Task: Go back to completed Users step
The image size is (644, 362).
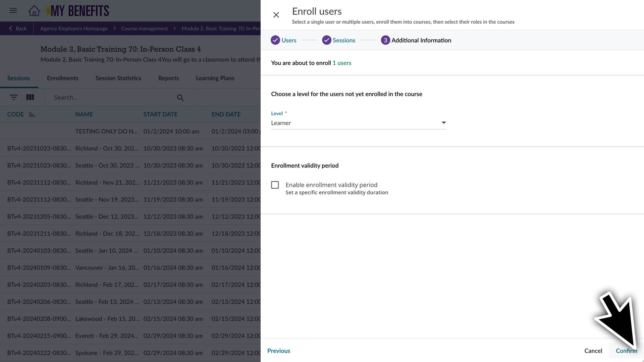Action: click(275, 40)
